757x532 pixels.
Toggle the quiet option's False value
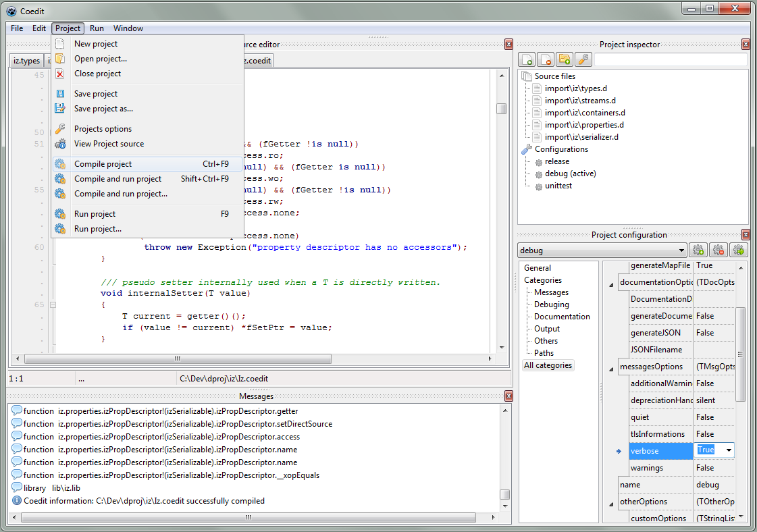point(705,417)
